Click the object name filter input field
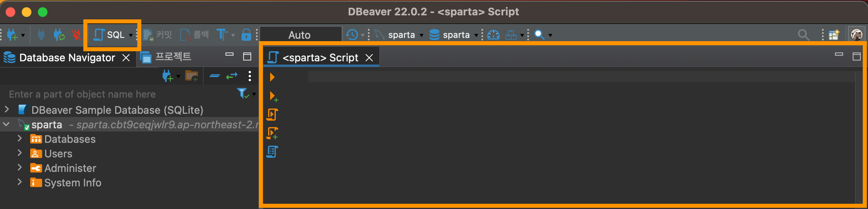The width and height of the screenshot is (868, 209). click(x=121, y=94)
